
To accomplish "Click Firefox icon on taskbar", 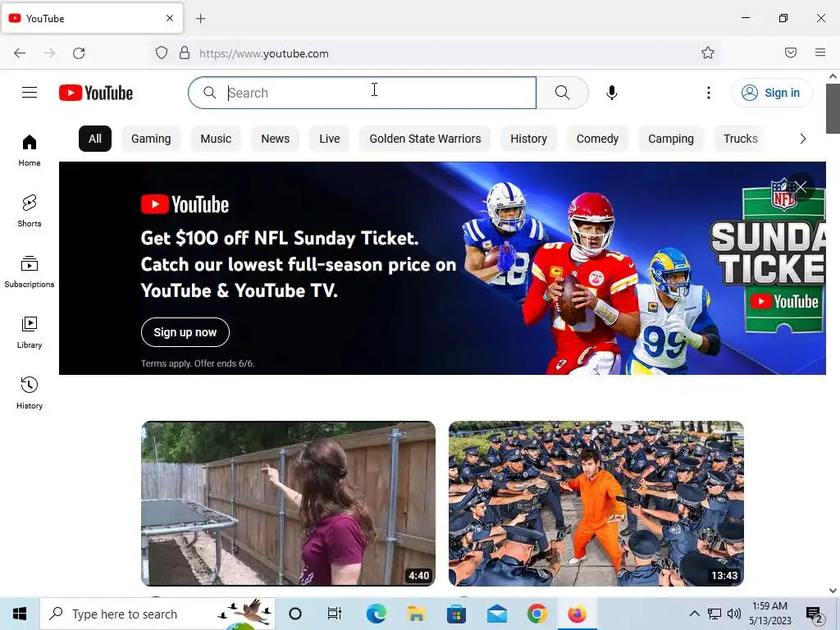I will [577, 614].
